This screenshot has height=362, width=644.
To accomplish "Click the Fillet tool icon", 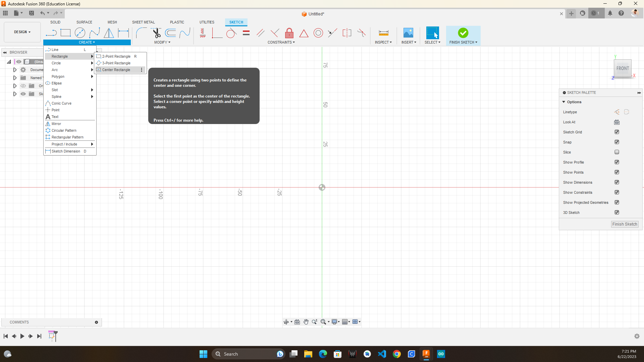I will [141, 33].
